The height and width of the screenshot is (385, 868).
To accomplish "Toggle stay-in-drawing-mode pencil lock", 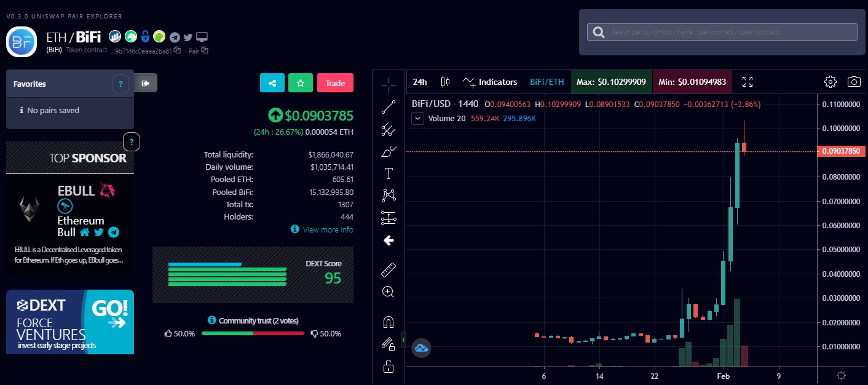I will point(389,344).
